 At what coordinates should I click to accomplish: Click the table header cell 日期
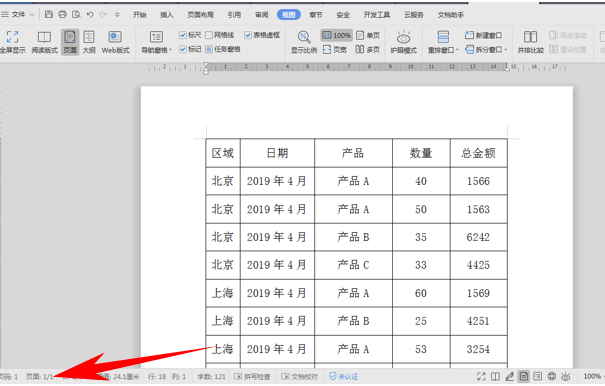tap(277, 153)
